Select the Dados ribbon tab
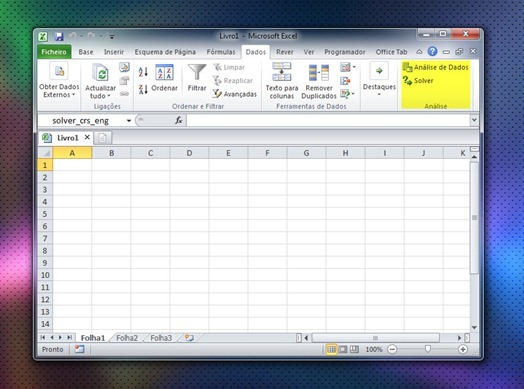The width and height of the screenshot is (524, 389). [256, 52]
